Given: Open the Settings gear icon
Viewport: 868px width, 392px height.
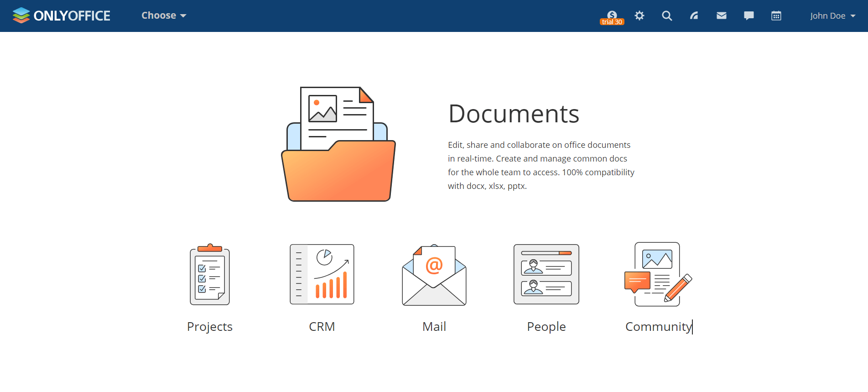Looking at the screenshot, I should [x=639, y=16].
